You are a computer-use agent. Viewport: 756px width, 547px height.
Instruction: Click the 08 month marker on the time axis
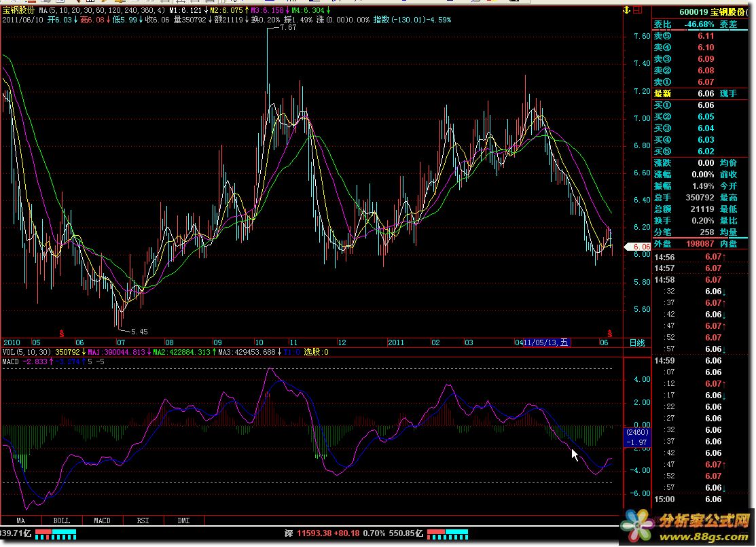pyautogui.click(x=169, y=342)
